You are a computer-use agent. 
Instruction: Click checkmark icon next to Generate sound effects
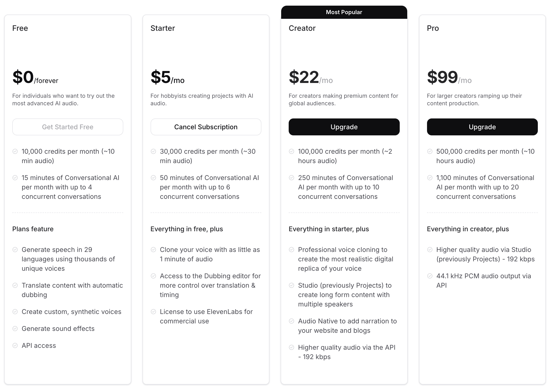point(15,329)
